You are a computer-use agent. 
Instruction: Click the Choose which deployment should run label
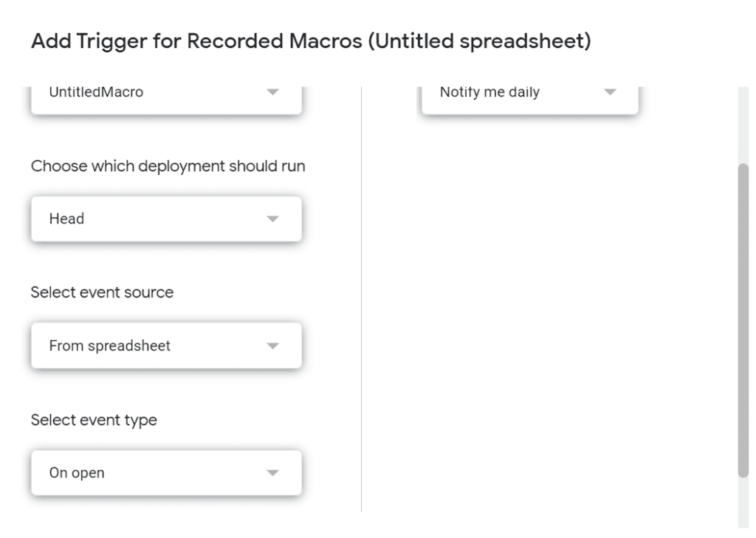(168, 165)
